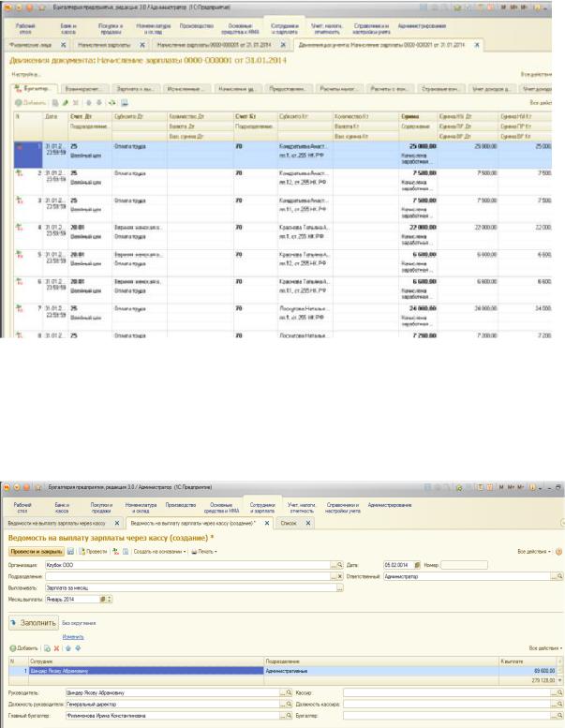The height and width of the screenshot is (728, 565).
Task: Click the Сумма column header in movements table
Action: point(418,116)
